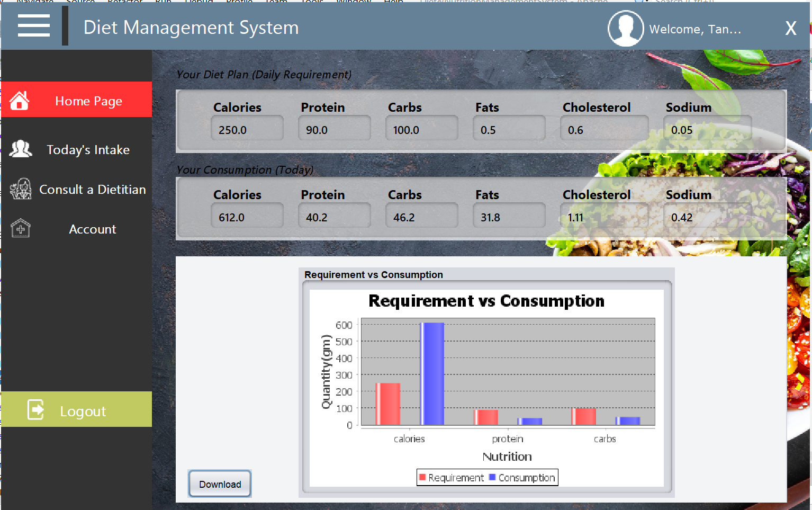Screen dimensions: 812x510
Task: Click the Nutrition axis label
Action: pyautogui.click(x=507, y=457)
